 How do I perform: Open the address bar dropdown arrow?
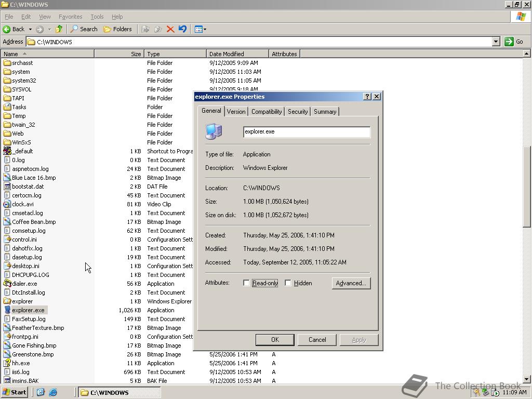point(496,42)
